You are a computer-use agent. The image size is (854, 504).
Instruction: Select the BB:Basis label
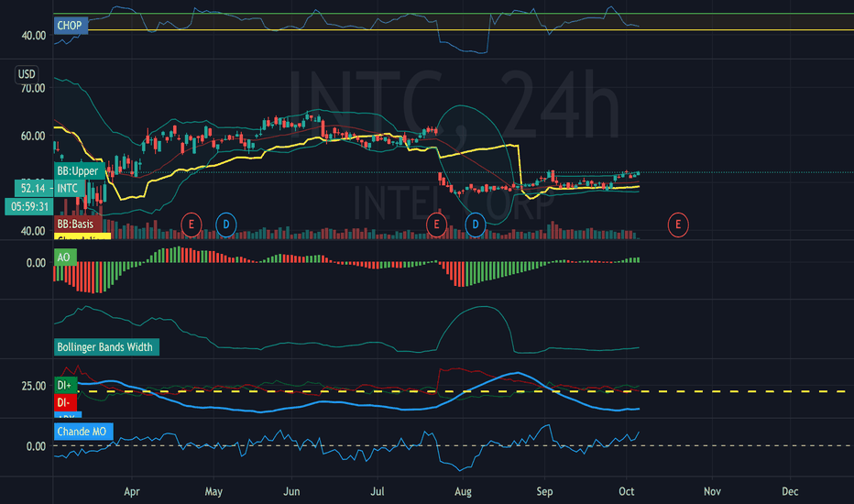click(x=76, y=224)
